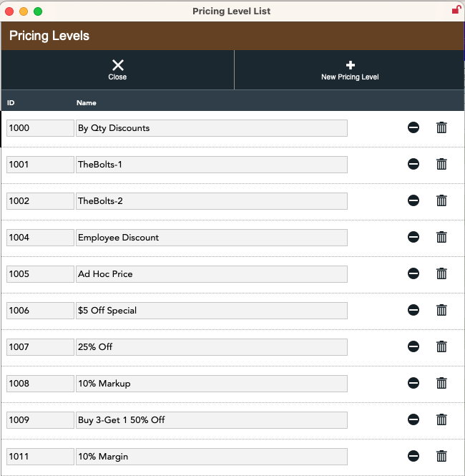Select the By Qty Discounts name field
This screenshot has height=476, width=465.
coord(211,128)
